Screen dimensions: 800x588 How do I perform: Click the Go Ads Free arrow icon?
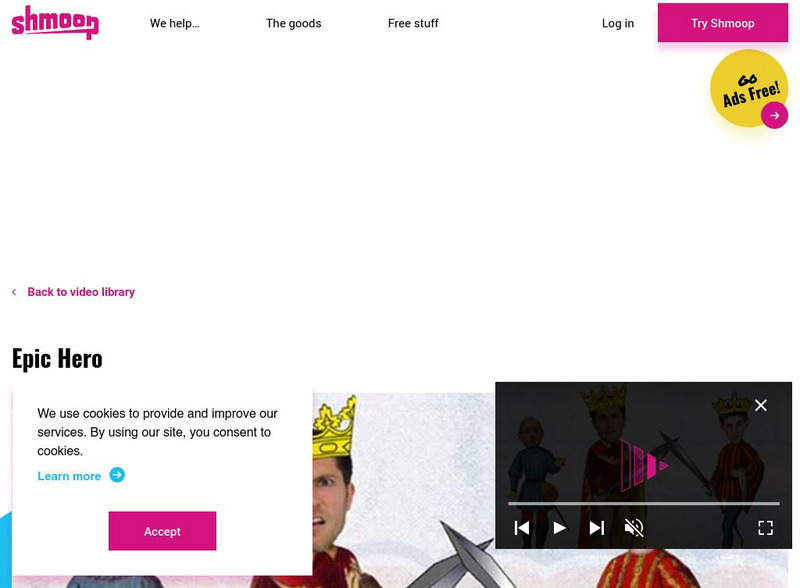774,115
